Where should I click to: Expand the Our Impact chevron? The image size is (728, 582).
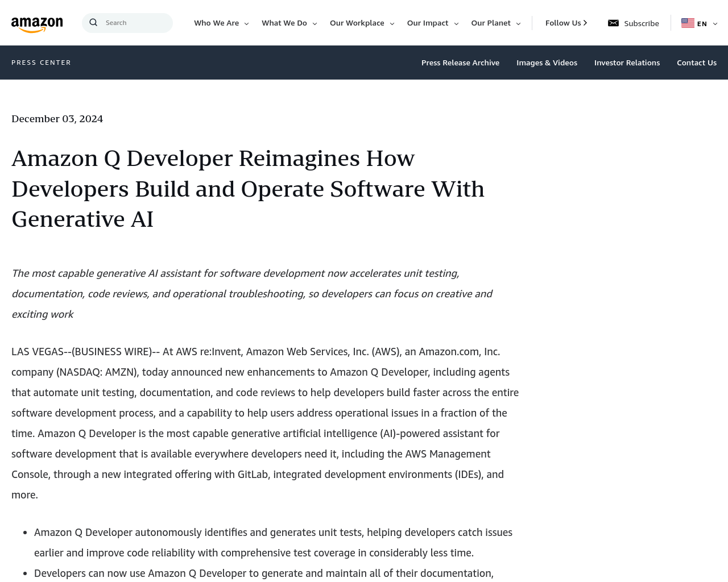[x=456, y=23]
